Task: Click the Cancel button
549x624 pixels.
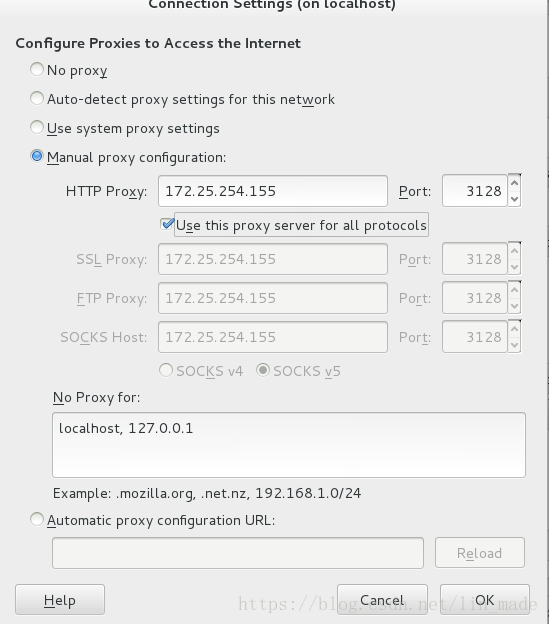Action: (382, 600)
